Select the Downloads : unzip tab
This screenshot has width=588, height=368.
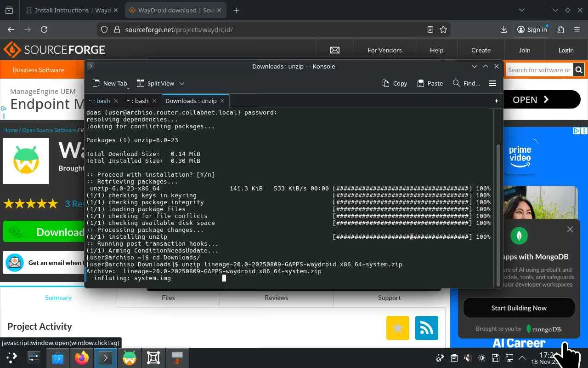click(191, 101)
